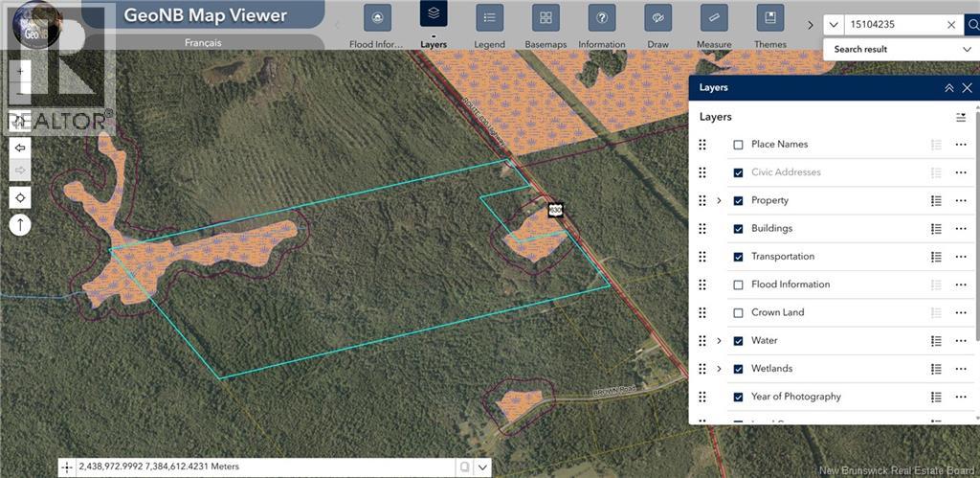Image resolution: width=980 pixels, height=478 pixels.
Task: Find my location on map
Action: pyautogui.click(x=20, y=197)
